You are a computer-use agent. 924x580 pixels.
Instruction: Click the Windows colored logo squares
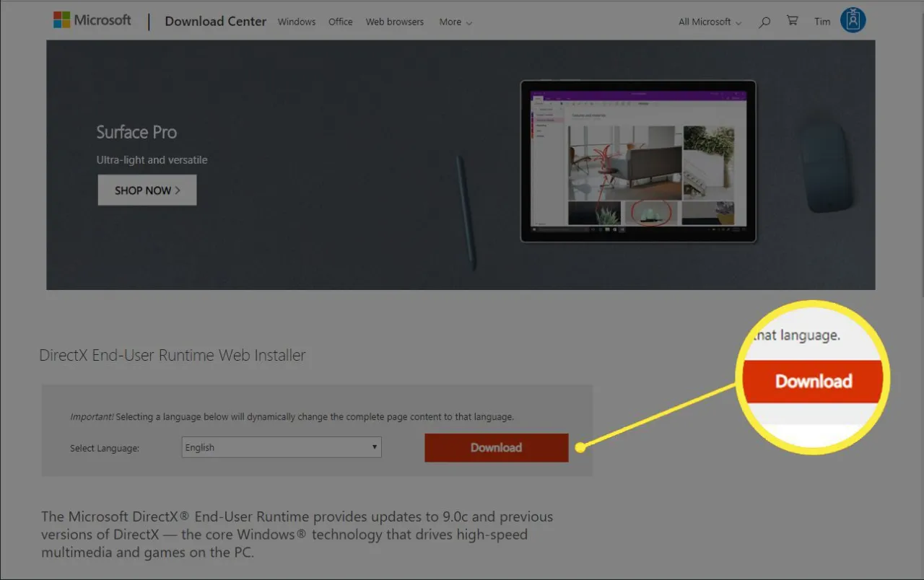tap(61, 19)
